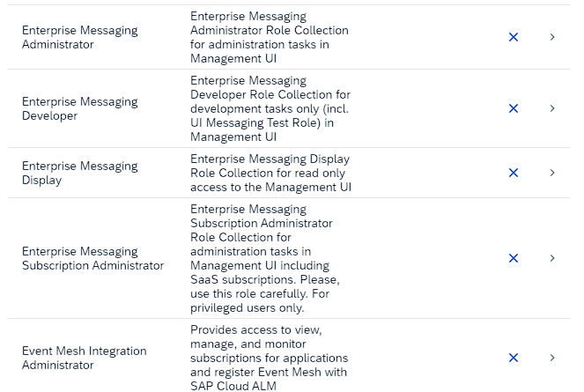Click the Developer Role Collection description text

pos(270,108)
